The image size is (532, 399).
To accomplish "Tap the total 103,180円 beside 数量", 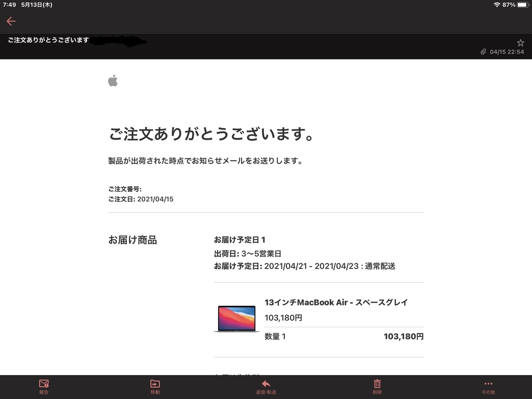I will tap(403, 336).
